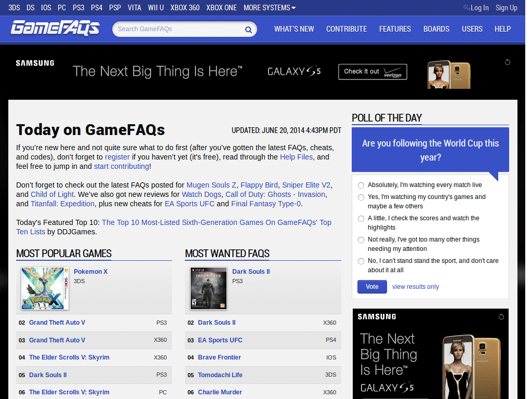Open the FEATURES menu
Screen dimensions: 532x399
395,29
